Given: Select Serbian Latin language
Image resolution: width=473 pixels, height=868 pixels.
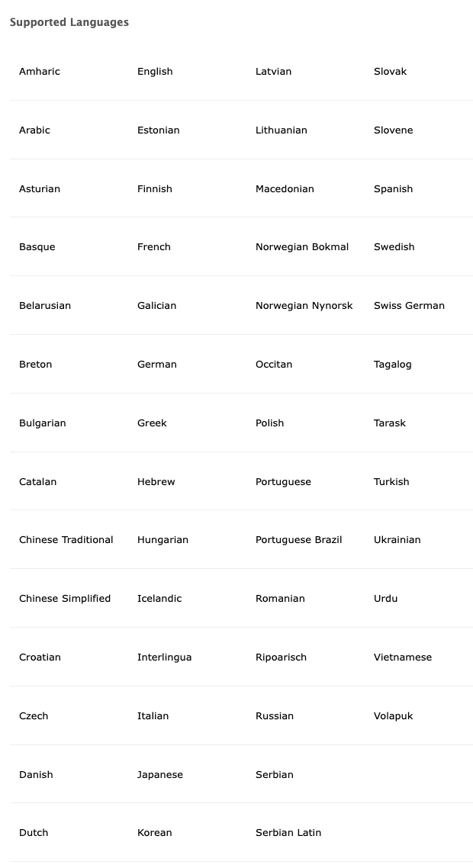Looking at the screenshot, I should pos(288,833).
